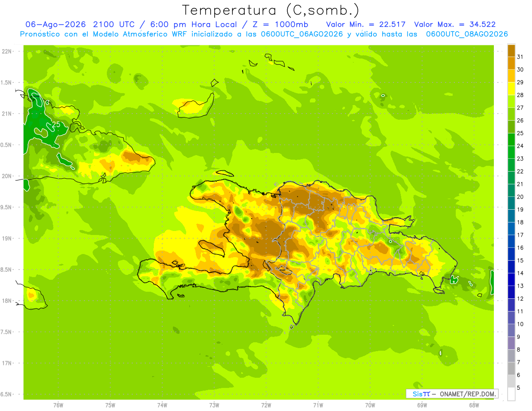Pick the brown color bar segment above 31

pos(511,51)
